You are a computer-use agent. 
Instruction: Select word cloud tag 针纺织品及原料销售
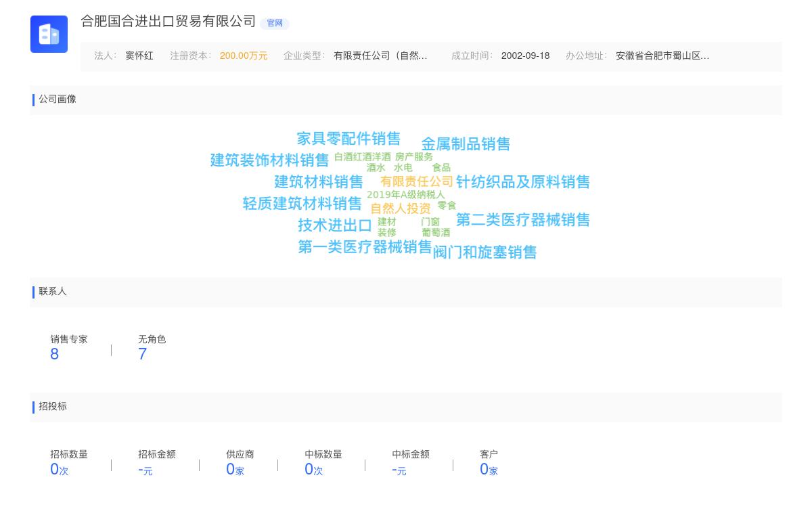pyautogui.click(x=523, y=182)
